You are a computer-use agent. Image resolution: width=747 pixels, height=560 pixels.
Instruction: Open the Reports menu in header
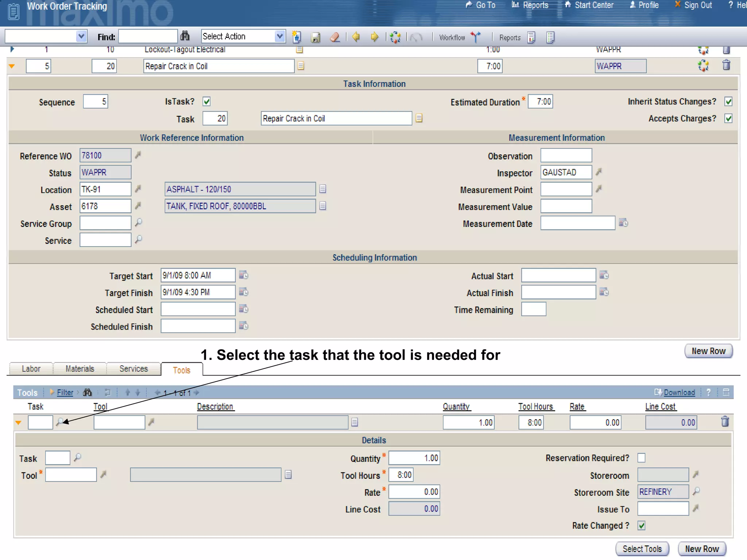point(530,5)
